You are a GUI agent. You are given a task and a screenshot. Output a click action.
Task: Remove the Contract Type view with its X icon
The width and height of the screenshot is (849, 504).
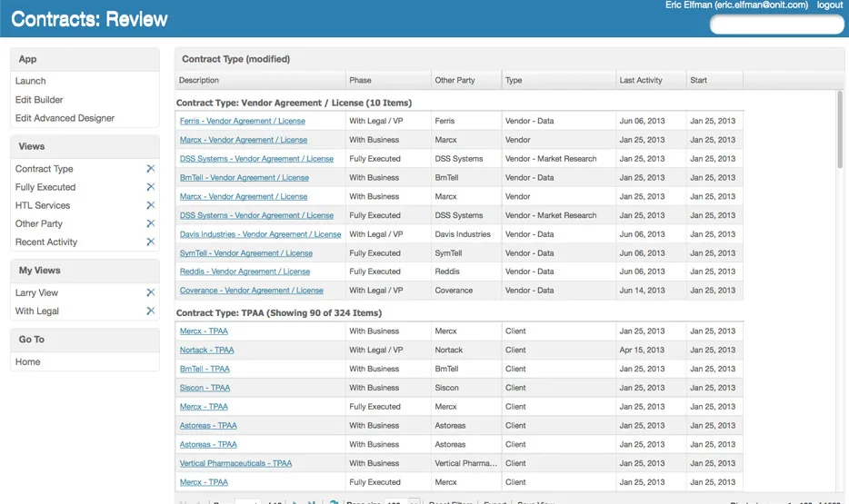click(151, 169)
